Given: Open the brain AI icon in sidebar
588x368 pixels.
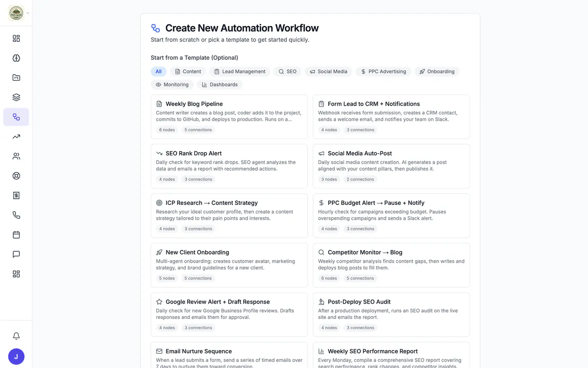Looking at the screenshot, I should click(16, 58).
